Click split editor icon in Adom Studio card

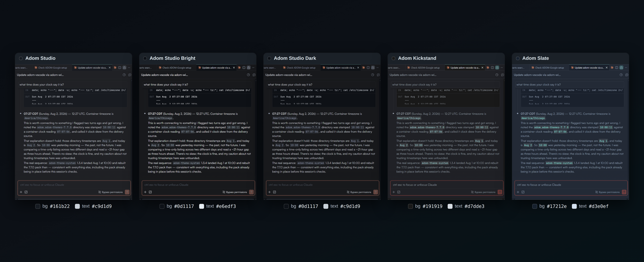coord(120,68)
